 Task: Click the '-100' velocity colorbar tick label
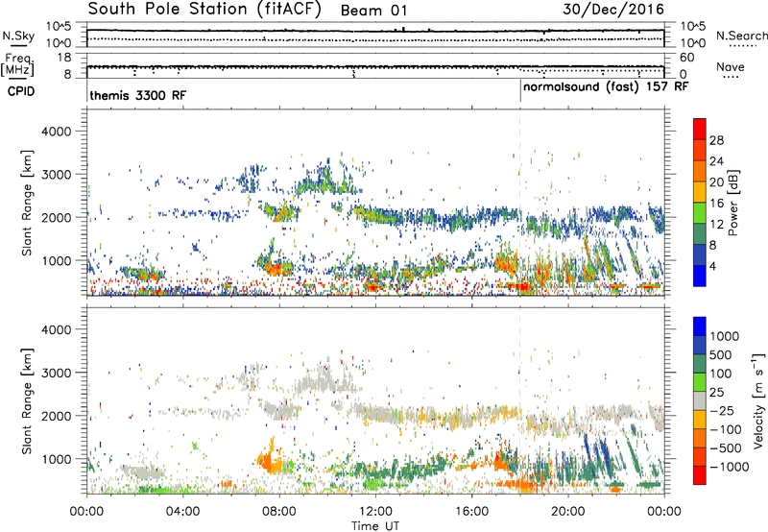pos(726,429)
